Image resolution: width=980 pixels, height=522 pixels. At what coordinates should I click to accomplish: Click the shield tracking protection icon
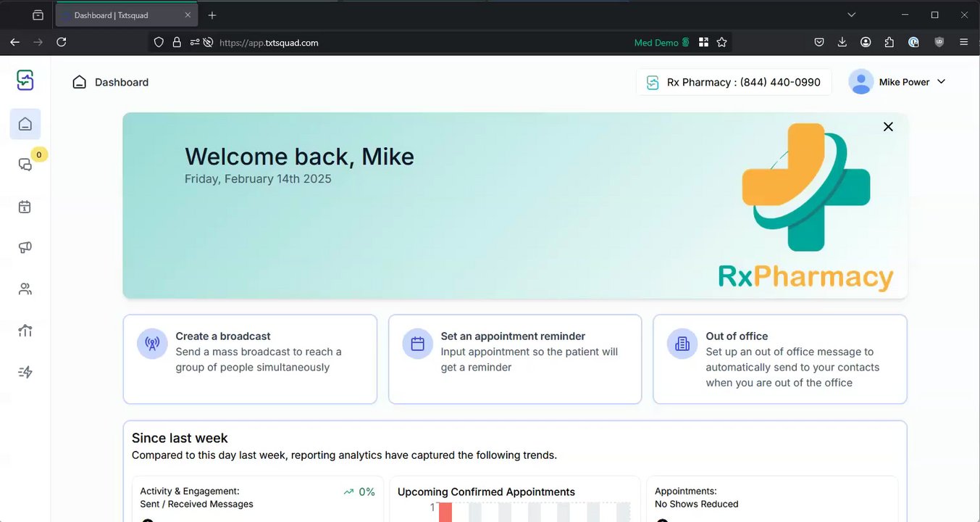click(159, 43)
